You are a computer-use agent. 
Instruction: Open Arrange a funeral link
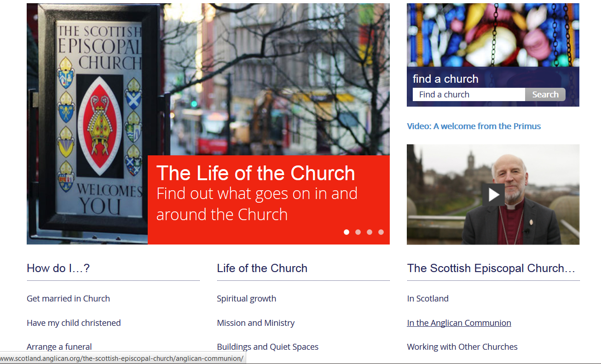click(59, 347)
